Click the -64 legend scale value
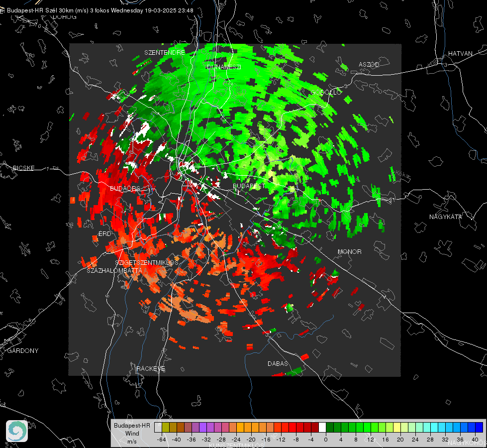This screenshot has height=448, width=487. 162,440
